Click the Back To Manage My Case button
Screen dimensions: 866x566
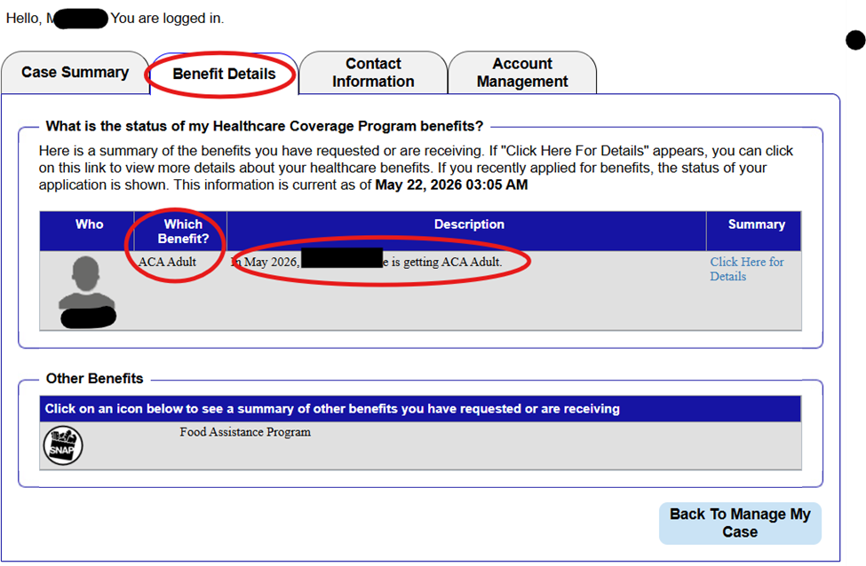pos(740,523)
